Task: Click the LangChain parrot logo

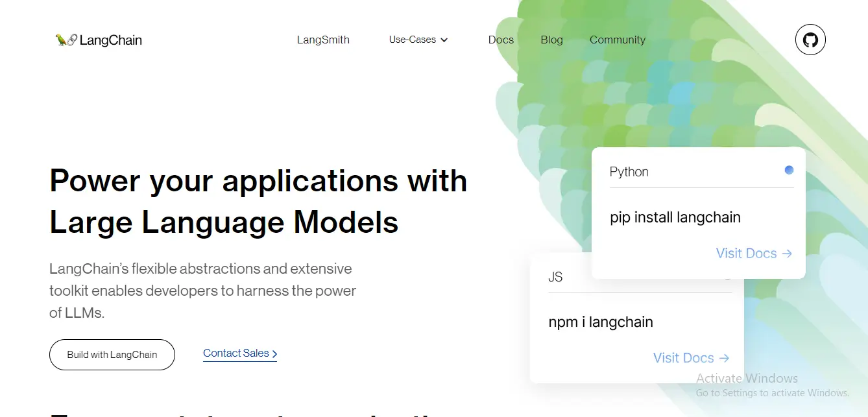Action: click(x=99, y=40)
